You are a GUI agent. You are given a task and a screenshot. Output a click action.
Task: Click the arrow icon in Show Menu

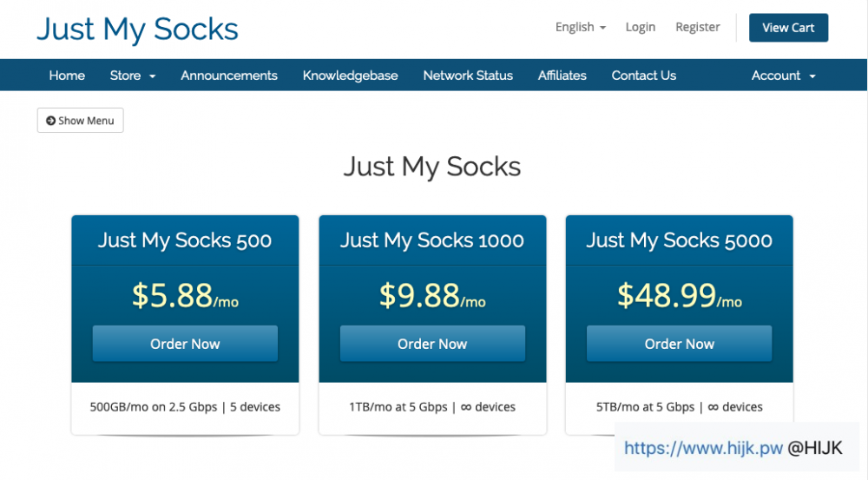coord(50,121)
